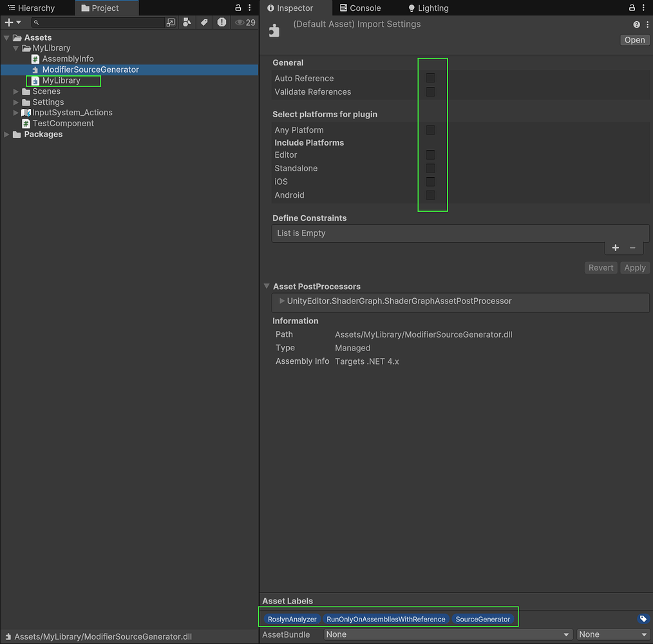
Task: Enable the Android include platform checkbox
Action: coord(430,195)
